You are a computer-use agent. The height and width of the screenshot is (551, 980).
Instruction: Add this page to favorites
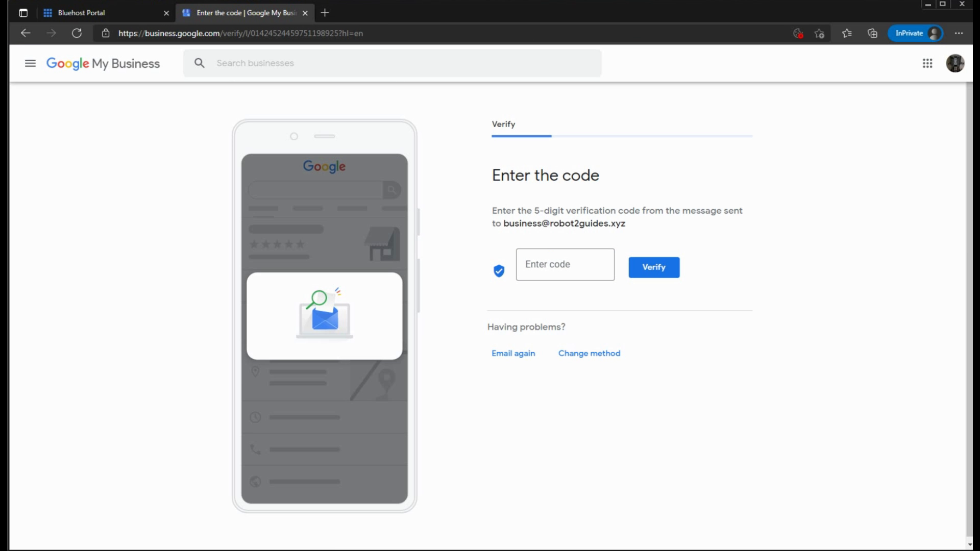[x=820, y=33]
